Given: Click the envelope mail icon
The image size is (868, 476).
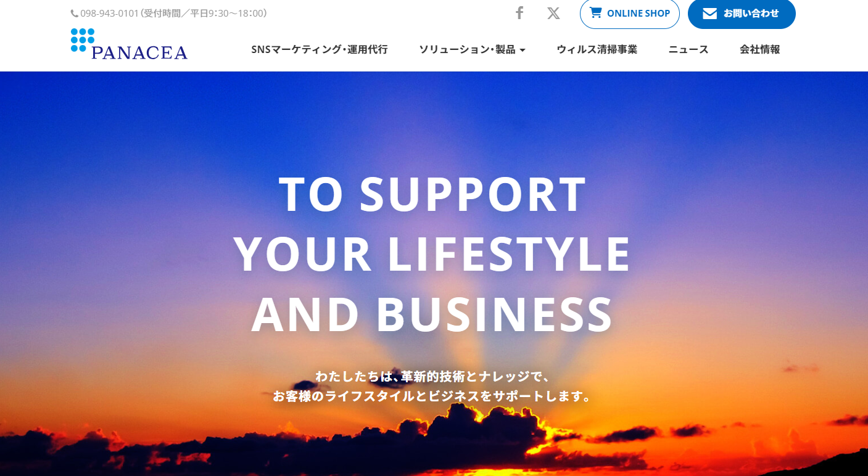Looking at the screenshot, I should coord(709,14).
